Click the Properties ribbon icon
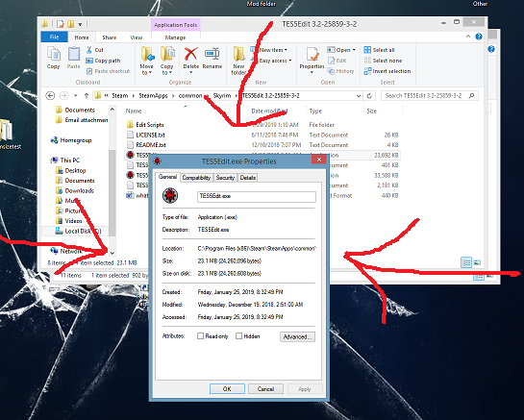Screen dimensions: 524x420 pos(312,54)
